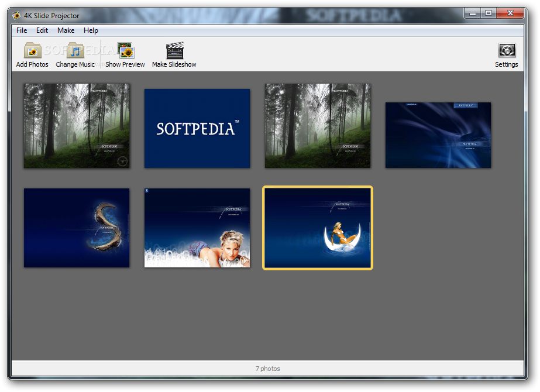Click the rotate circle icon on the first forest photo

(123, 90)
